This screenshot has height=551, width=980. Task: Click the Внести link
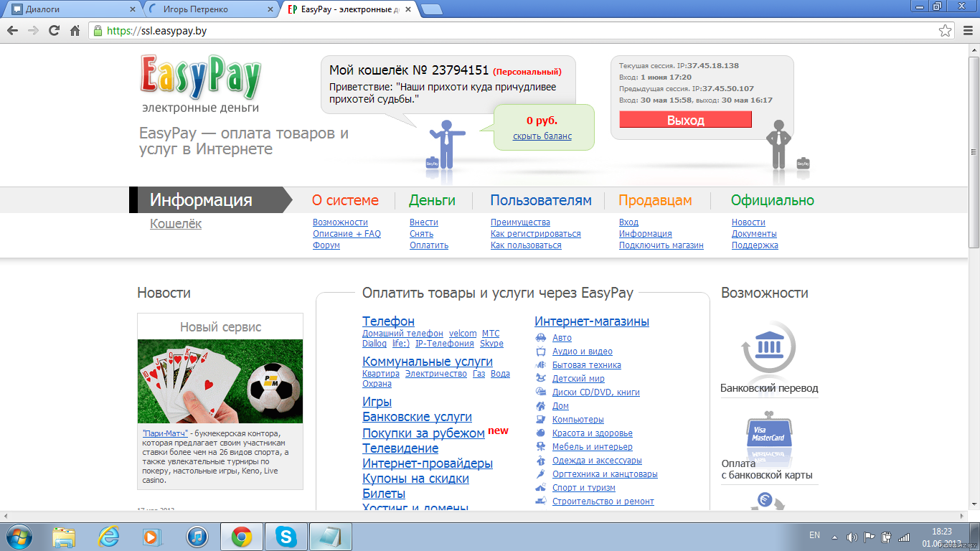pyautogui.click(x=424, y=222)
